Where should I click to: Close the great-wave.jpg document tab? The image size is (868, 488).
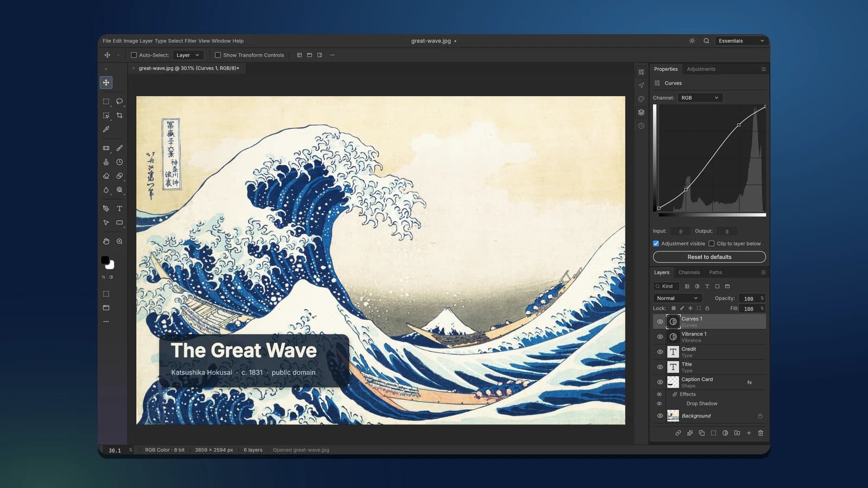(x=133, y=68)
